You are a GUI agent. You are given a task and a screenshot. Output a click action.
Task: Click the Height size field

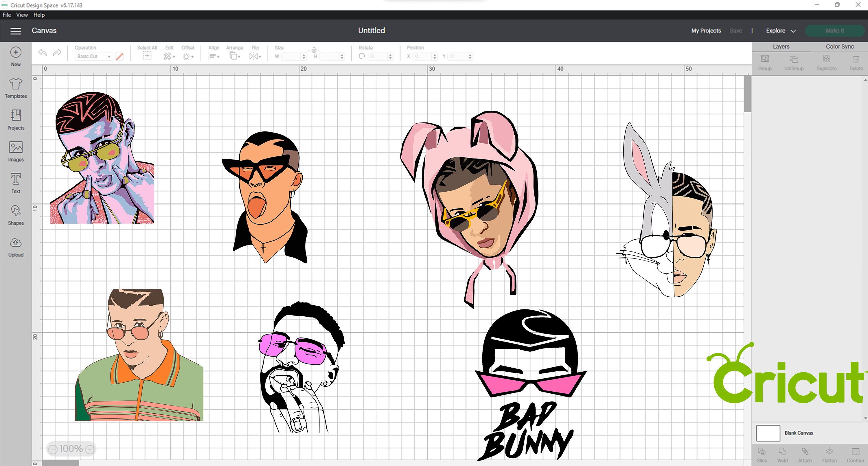tap(329, 56)
